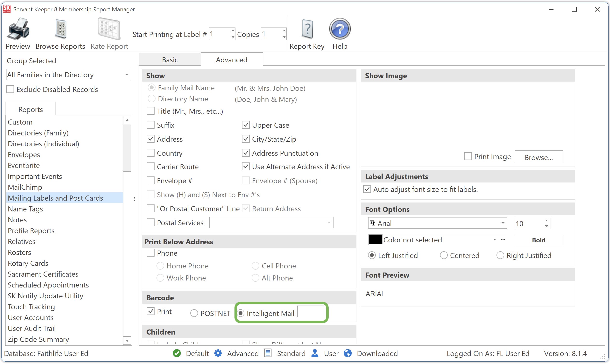Click the Downloaded globe icon
This screenshot has width=610, height=364.
[348, 353]
